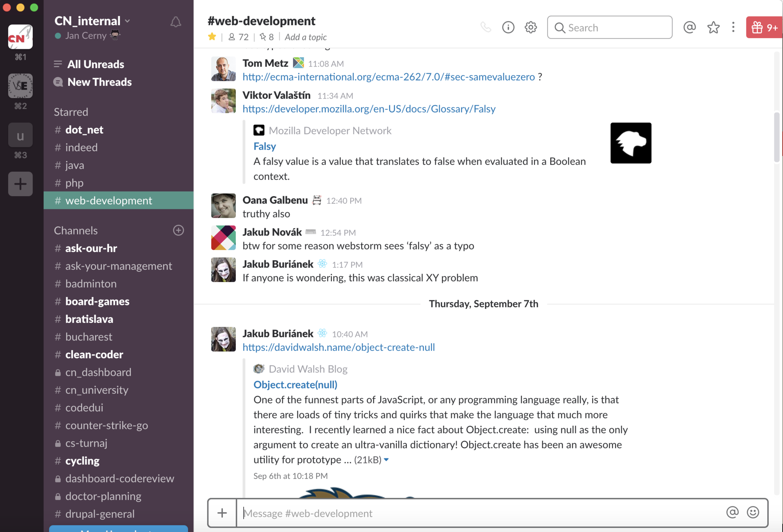Open starred items in header

pyautogui.click(x=713, y=27)
